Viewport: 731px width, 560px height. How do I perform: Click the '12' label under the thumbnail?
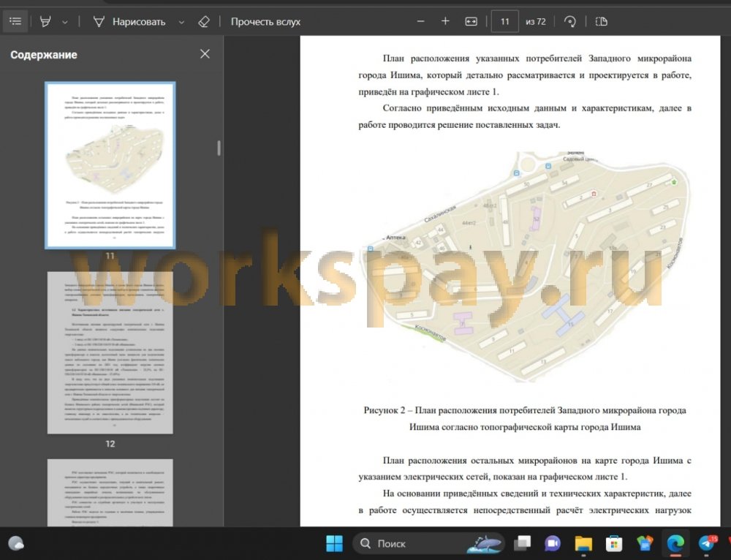110,444
